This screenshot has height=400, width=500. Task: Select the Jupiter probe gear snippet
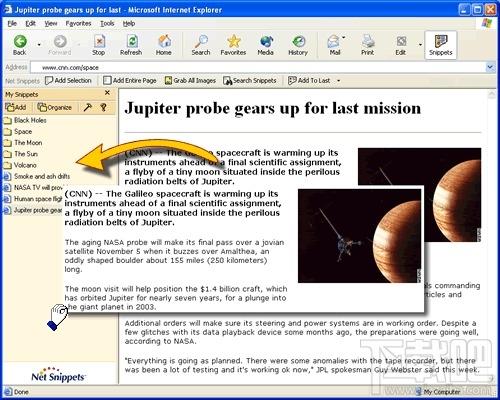click(x=33, y=210)
